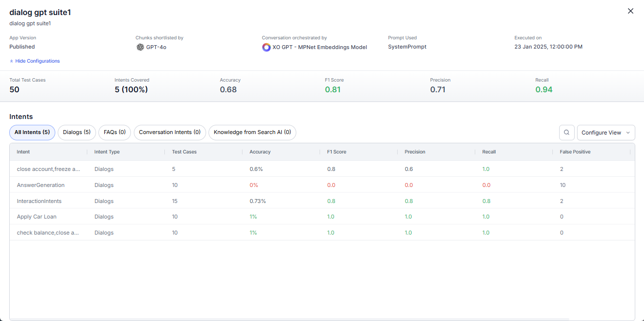Switch to the Dialogs (5) tab

click(77, 132)
